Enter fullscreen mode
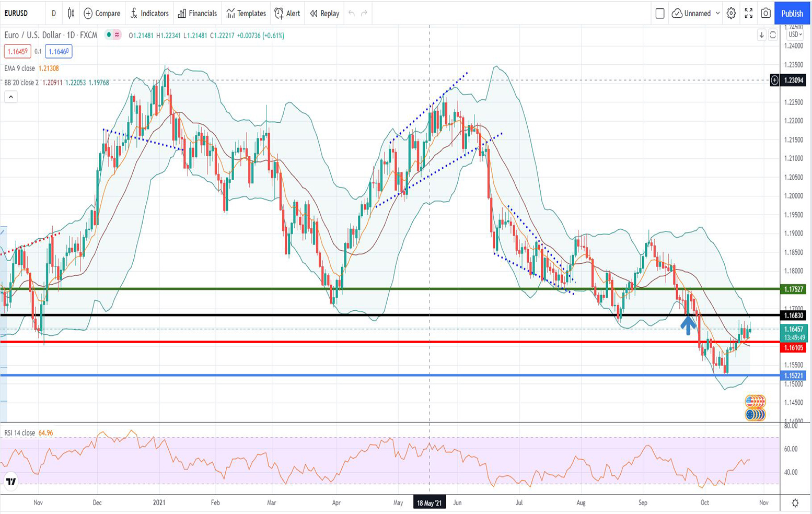This screenshot has height=514, width=812. [748, 14]
